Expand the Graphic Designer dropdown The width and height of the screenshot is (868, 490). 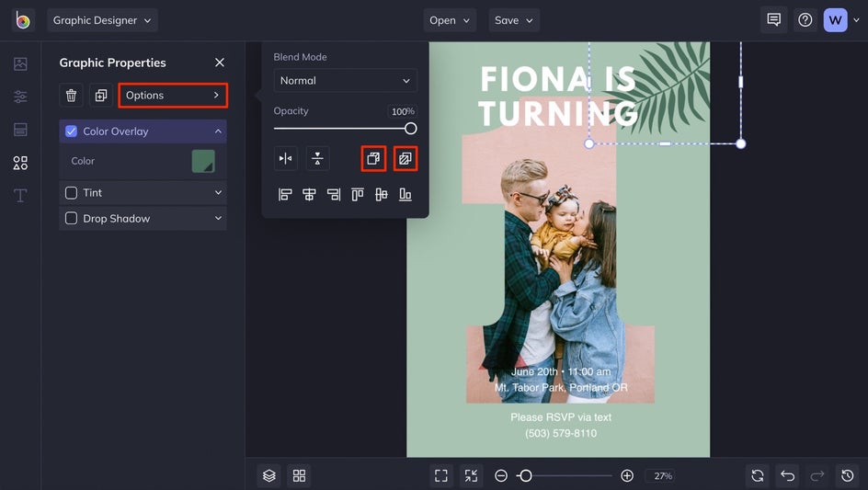click(102, 20)
